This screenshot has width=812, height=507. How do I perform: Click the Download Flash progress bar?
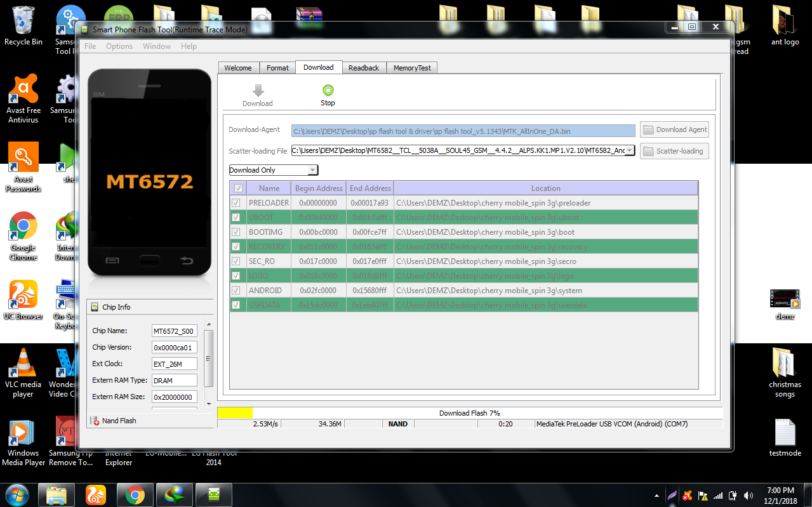(x=469, y=413)
